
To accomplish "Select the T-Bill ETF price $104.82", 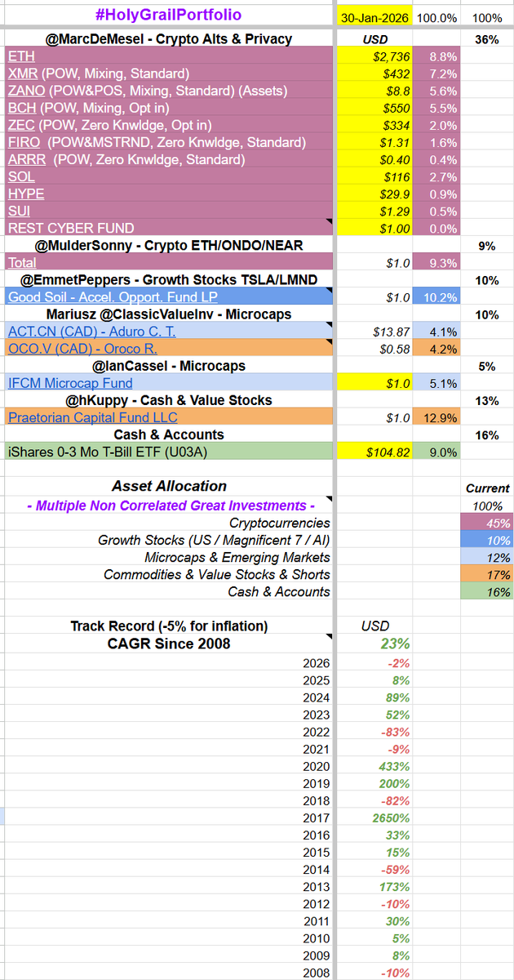I will coord(375,452).
